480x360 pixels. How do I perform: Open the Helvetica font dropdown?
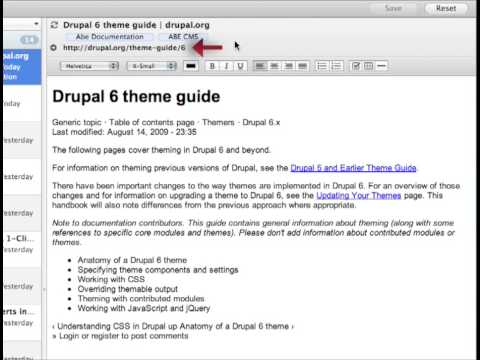pyautogui.click(x=90, y=66)
